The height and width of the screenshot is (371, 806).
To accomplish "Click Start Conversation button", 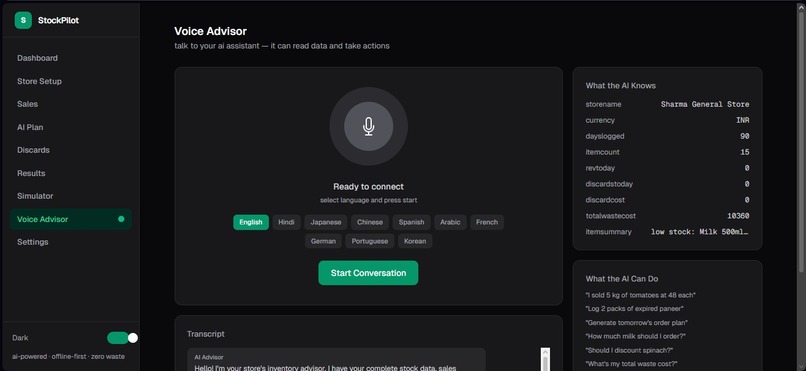I will [368, 273].
